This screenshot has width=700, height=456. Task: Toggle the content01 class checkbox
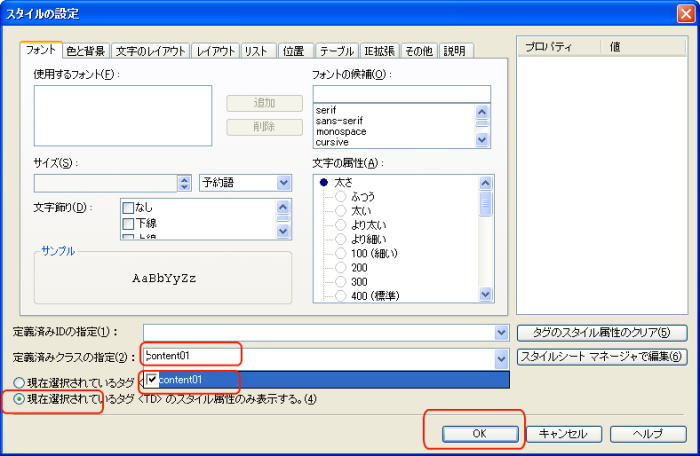tap(152, 380)
